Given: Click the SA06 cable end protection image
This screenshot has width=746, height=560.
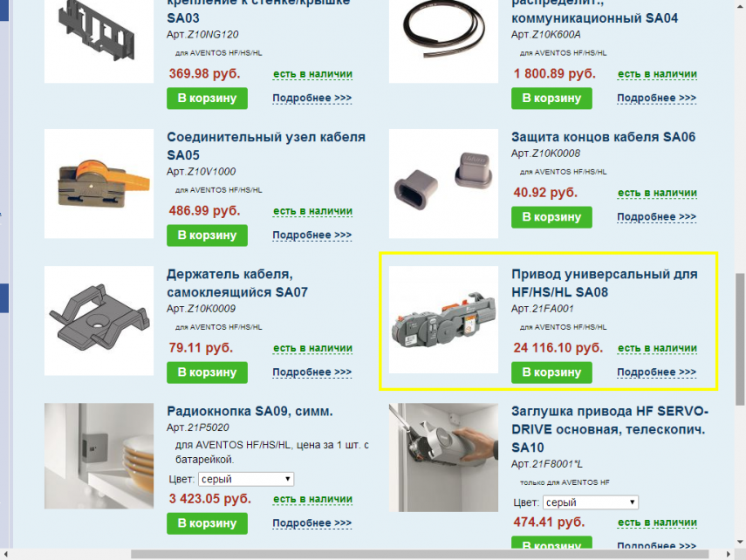Looking at the screenshot, I should 443,184.
